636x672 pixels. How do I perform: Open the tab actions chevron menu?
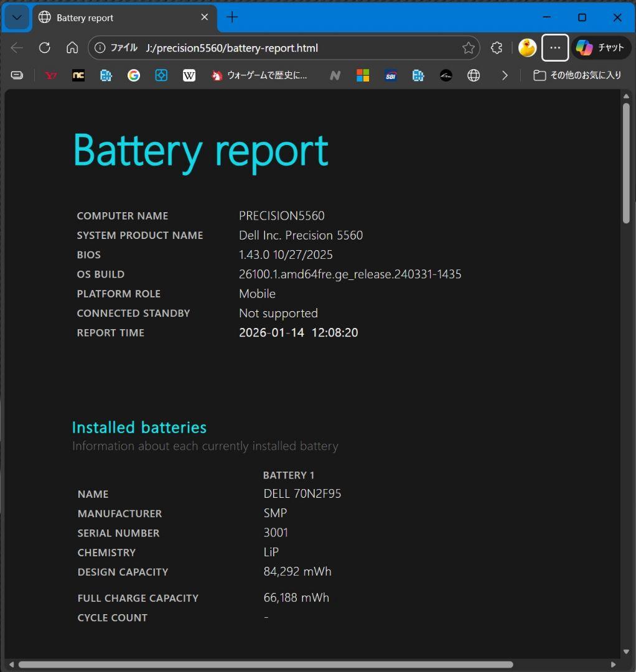click(x=17, y=17)
